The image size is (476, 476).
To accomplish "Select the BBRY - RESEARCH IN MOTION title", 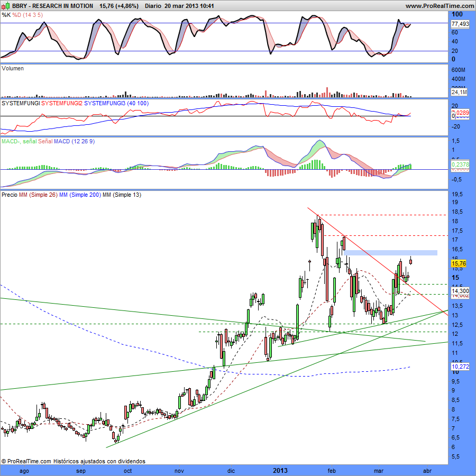I will coord(52,6).
